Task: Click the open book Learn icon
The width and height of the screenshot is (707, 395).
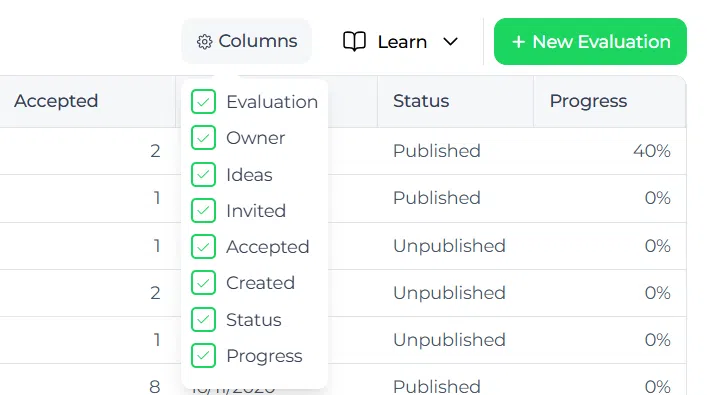Action: 354,42
